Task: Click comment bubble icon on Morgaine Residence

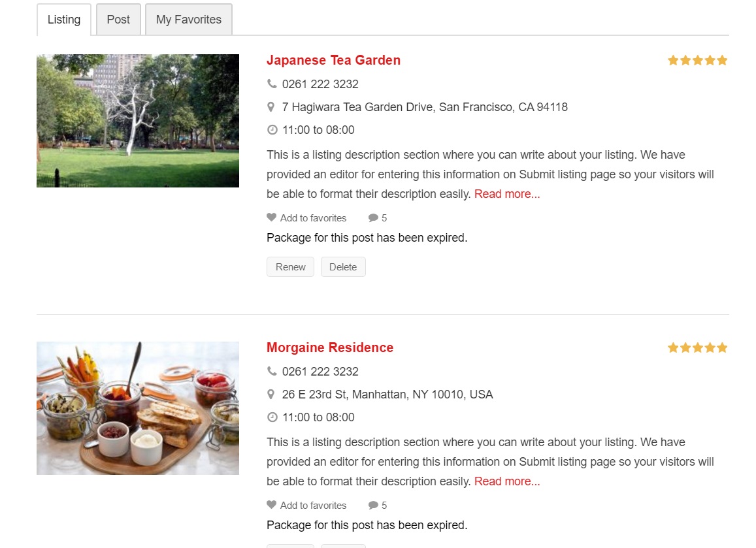Action: pos(373,505)
